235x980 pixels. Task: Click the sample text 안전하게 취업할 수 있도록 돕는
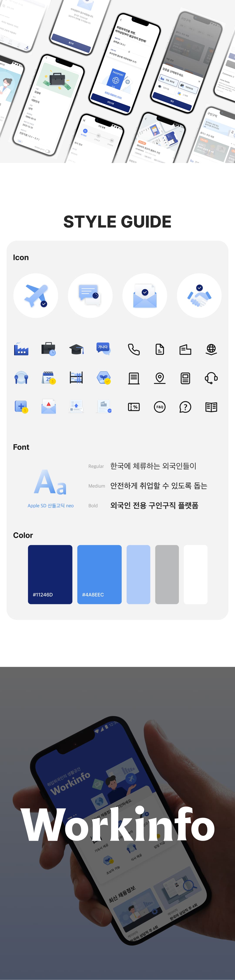[x=158, y=486]
